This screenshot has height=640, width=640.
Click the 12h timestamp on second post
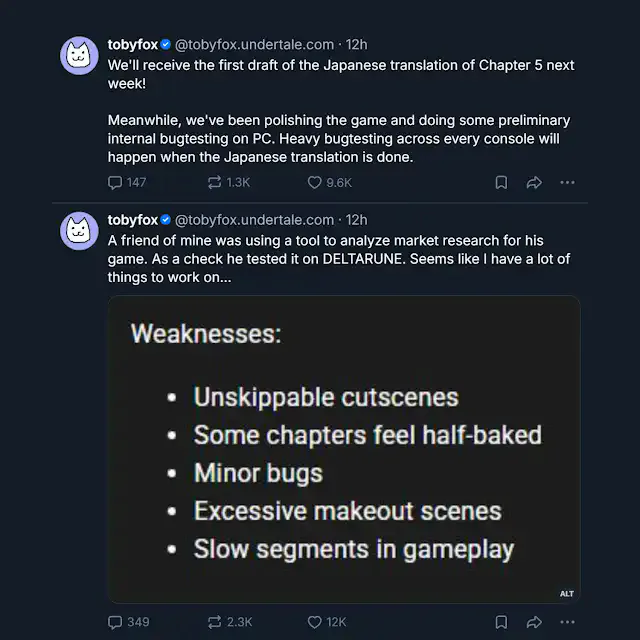click(356, 219)
